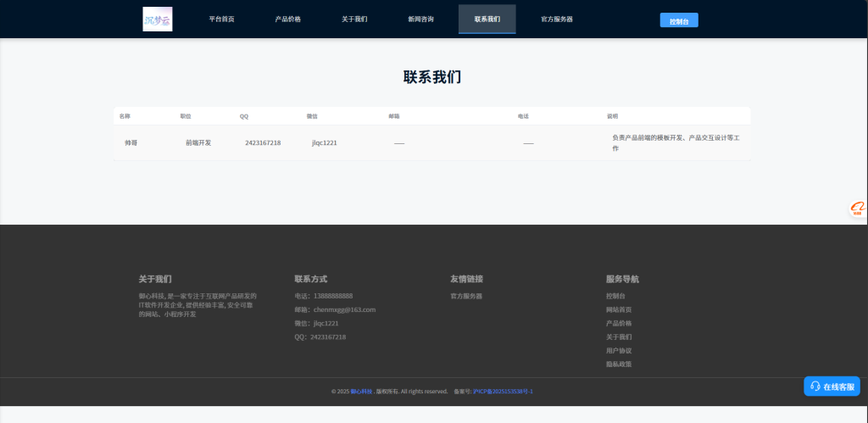Image resolution: width=868 pixels, height=423 pixels.
Task: Open 官方服务器 in the top navigation
Action: click(x=557, y=19)
